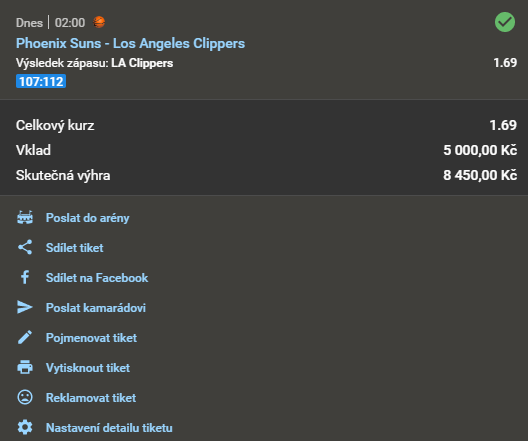Open Phoenix Suns - Los Angeles Clippers match link
Viewport: 528px width, 441px height.
click(130, 43)
